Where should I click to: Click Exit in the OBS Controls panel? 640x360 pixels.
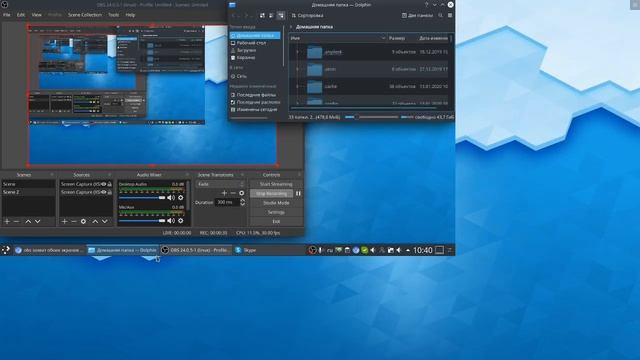276,221
